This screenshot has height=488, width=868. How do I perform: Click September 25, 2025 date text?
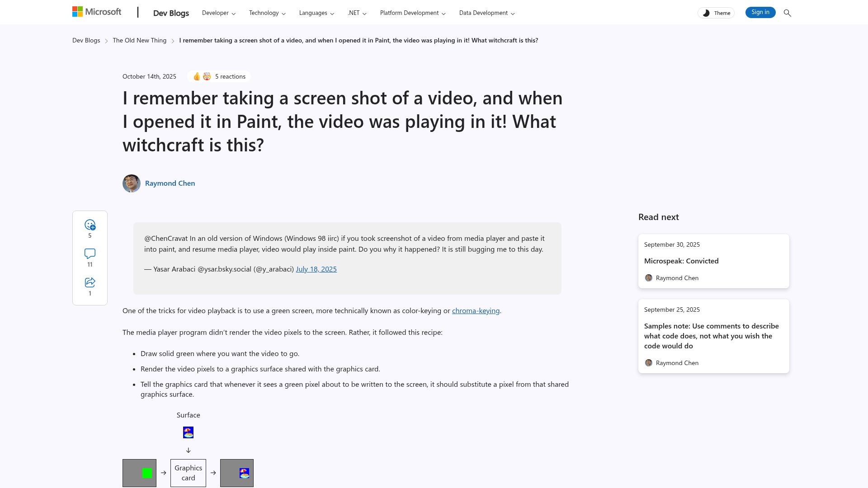(x=672, y=310)
